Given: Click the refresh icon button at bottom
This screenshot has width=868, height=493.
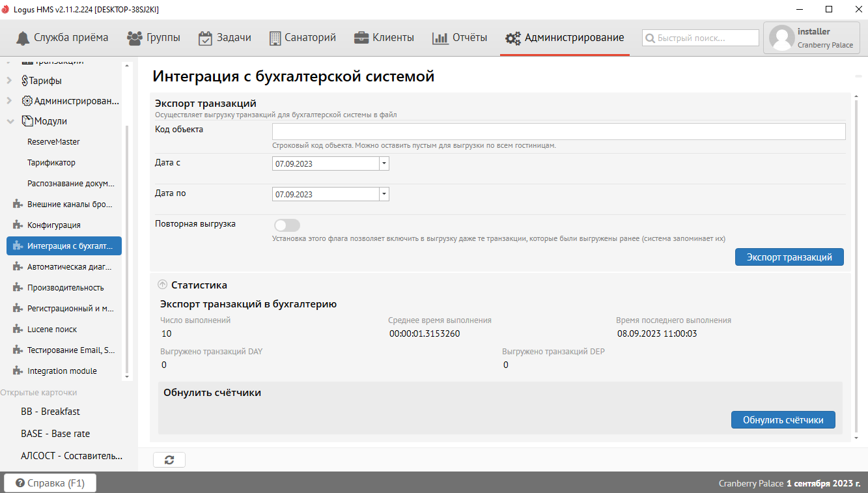Looking at the screenshot, I should tap(169, 460).
